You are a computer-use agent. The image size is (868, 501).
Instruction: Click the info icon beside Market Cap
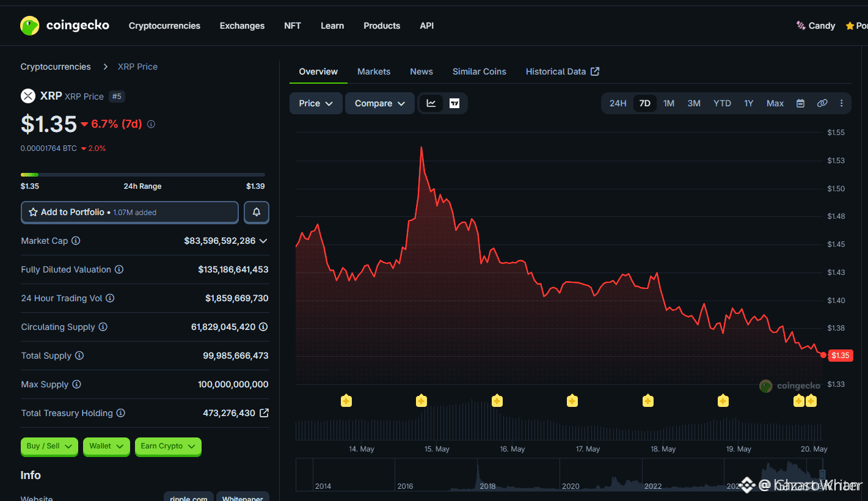(76, 241)
